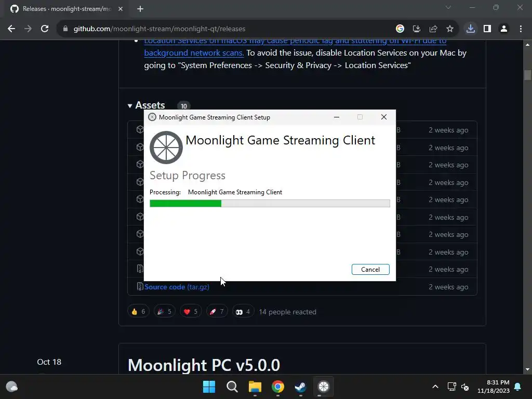Open Chrome profile menu
Screen dimensions: 532x399
pyautogui.click(x=504, y=29)
